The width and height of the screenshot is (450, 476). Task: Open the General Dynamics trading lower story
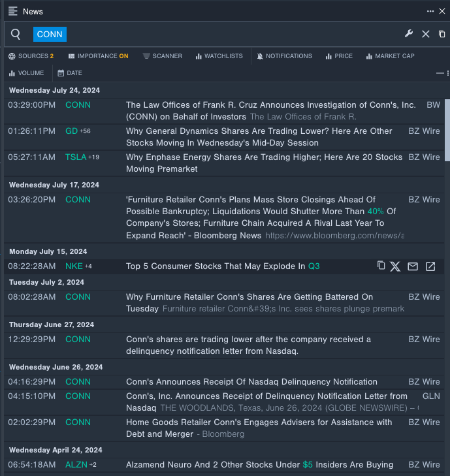click(259, 137)
